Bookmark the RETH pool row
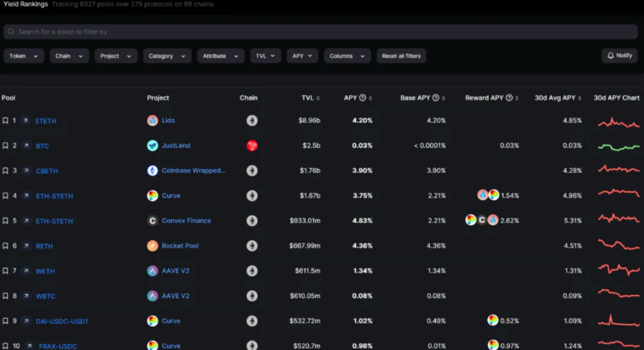The width and height of the screenshot is (644, 350). [5, 246]
